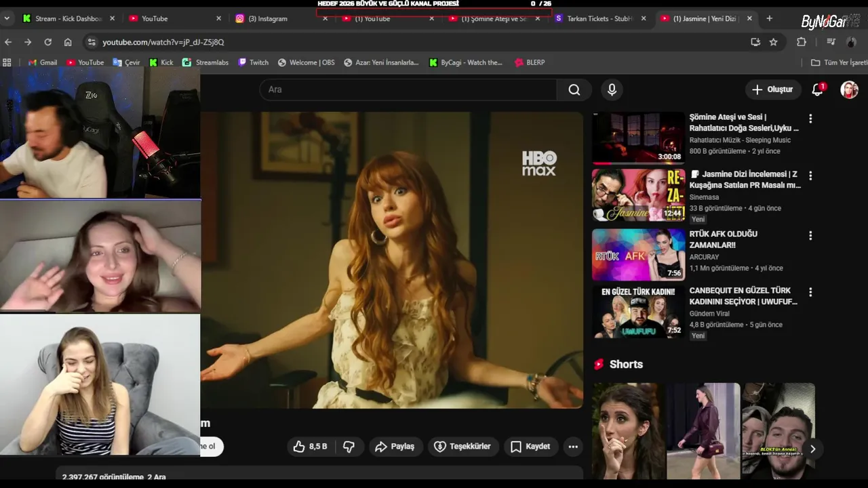Click channel name Sinemasa
Image resolution: width=868 pixels, height=488 pixels.
(705, 197)
